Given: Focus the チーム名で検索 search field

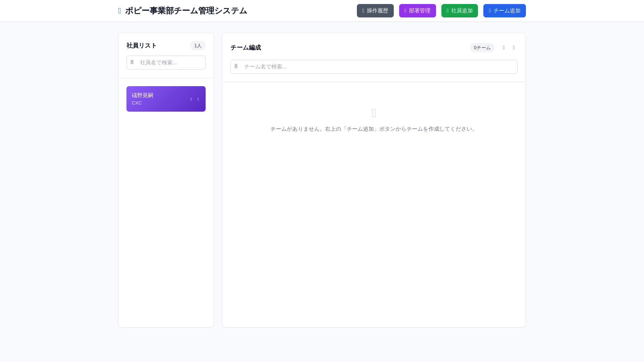Looking at the screenshot, I should click(x=374, y=67).
